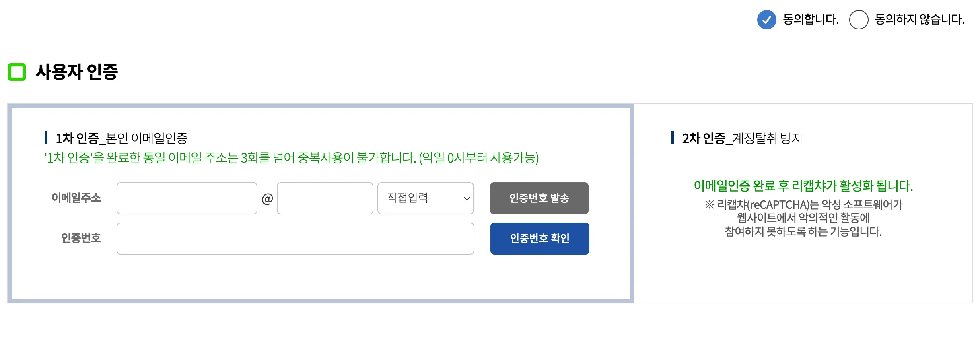Click the @ symbol between email fields
This screenshot has height=338, width=980.
click(x=267, y=198)
